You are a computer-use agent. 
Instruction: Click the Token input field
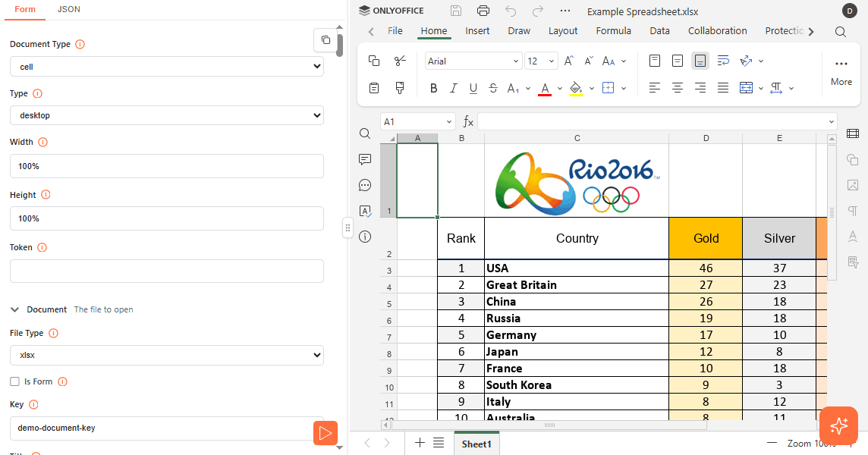click(x=167, y=271)
